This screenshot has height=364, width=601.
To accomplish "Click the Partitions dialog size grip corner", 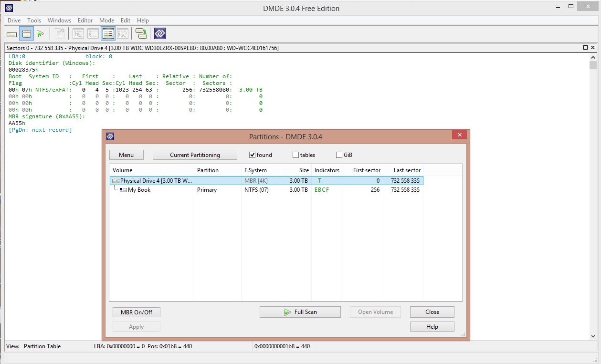I will click(463, 335).
